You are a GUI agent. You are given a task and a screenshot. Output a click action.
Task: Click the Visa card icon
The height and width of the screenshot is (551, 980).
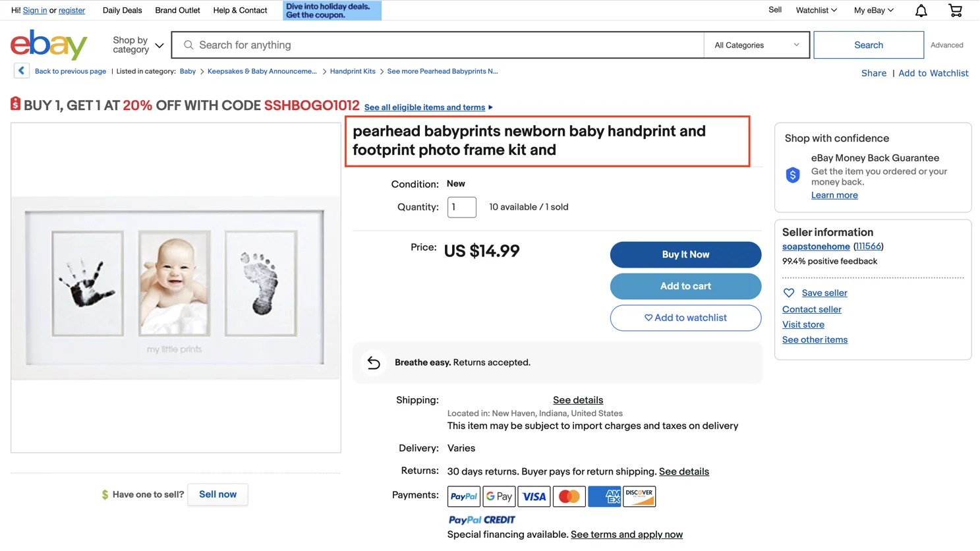tap(534, 496)
